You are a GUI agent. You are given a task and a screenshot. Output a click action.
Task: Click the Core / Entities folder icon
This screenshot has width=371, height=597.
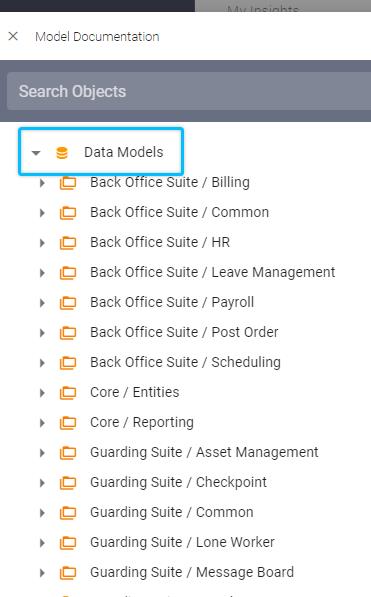[x=68, y=393]
